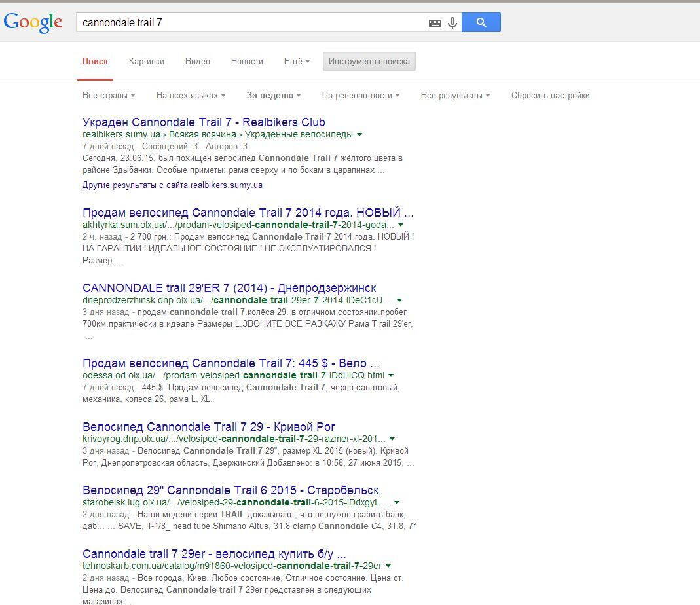700x605 pixels.
Task: Open arrow menu beside realbikers.sumy.ua URL
Action: (x=359, y=134)
